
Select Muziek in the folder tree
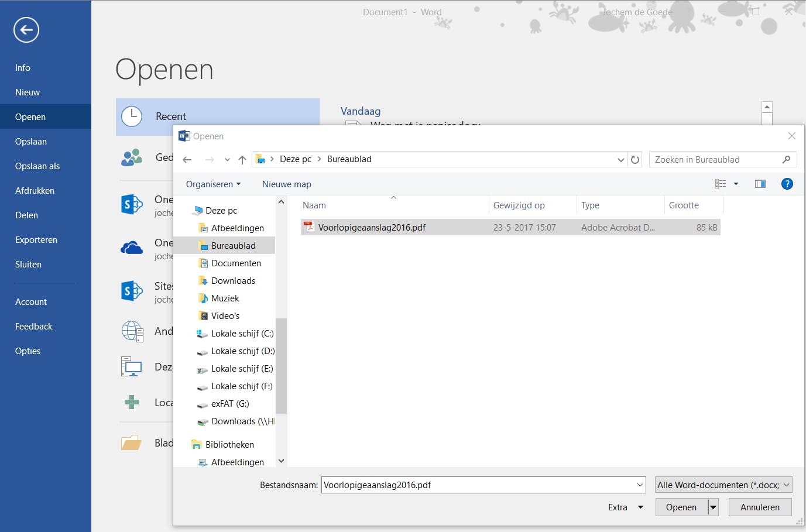point(225,298)
